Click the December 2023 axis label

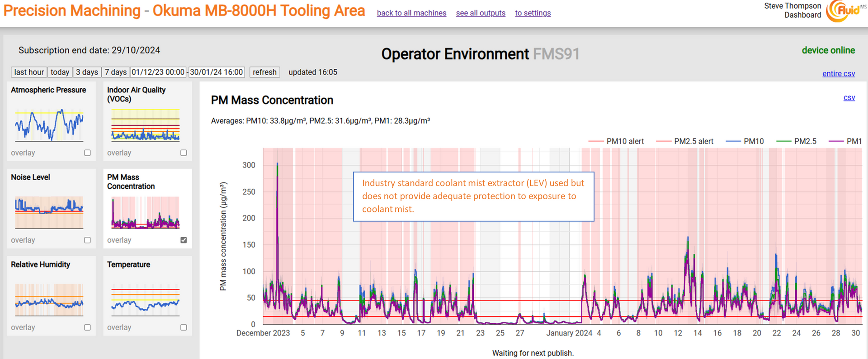(263, 333)
